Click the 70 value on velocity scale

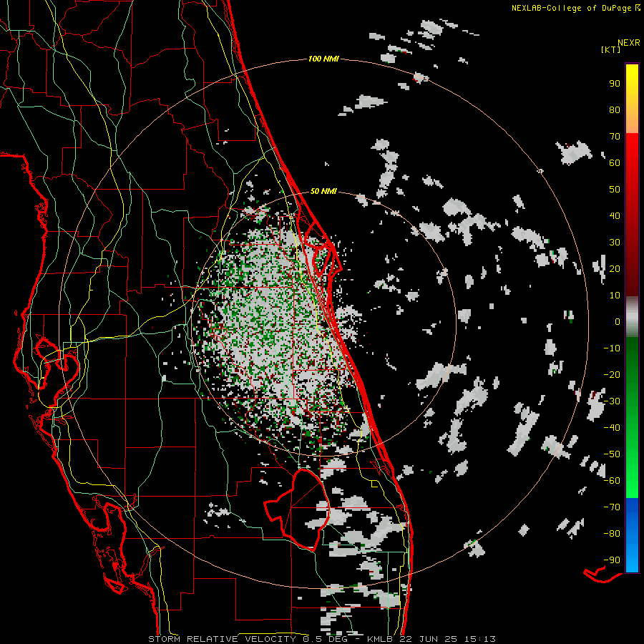click(x=615, y=137)
